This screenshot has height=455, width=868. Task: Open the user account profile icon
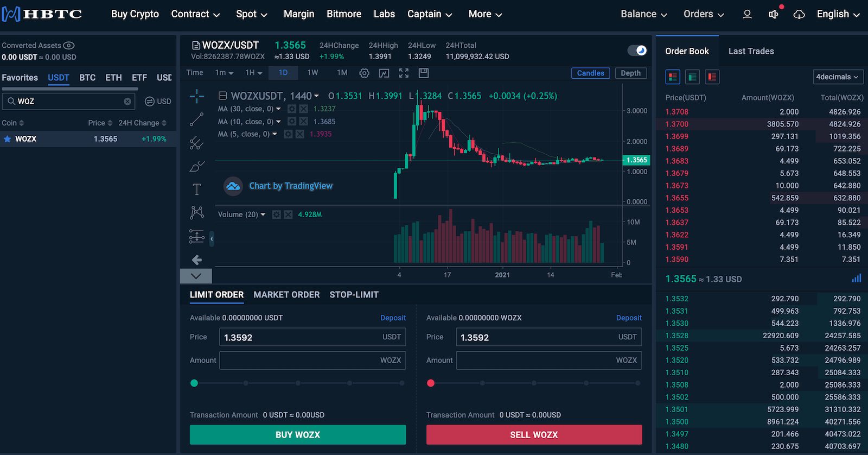click(x=747, y=14)
